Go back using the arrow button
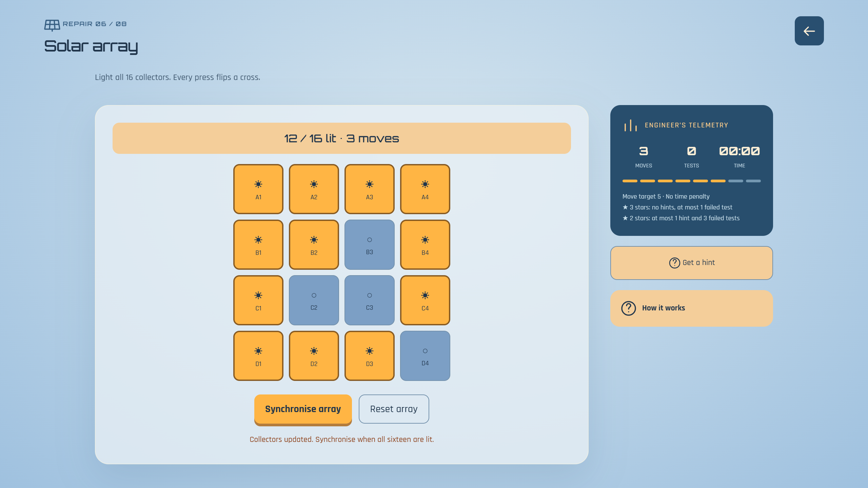868x488 pixels. (809, 31)
